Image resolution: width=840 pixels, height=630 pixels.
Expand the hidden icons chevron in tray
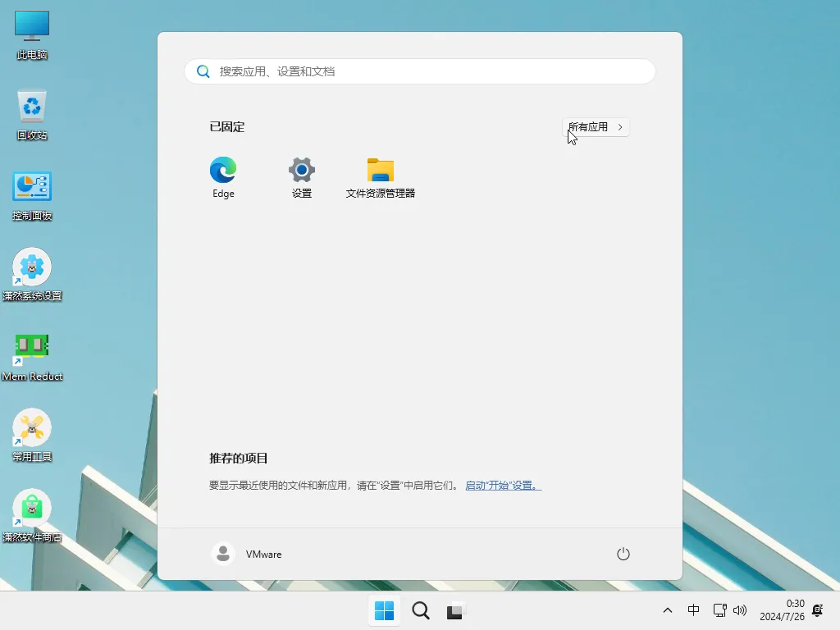pyautogui.click(x=668, y=610)
